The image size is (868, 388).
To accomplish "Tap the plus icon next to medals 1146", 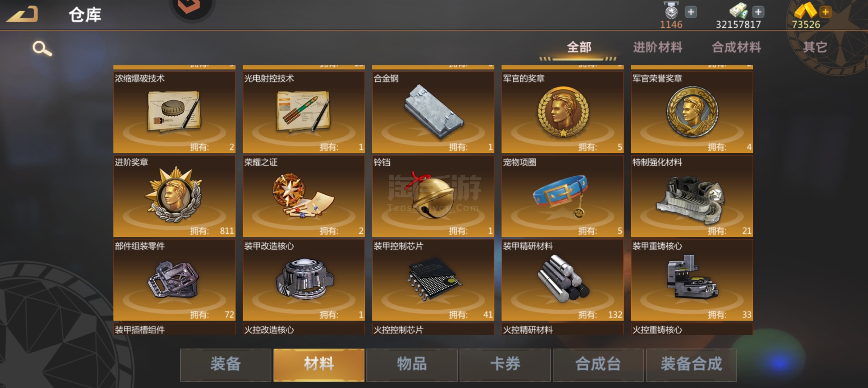I will [x=691, y=12].
